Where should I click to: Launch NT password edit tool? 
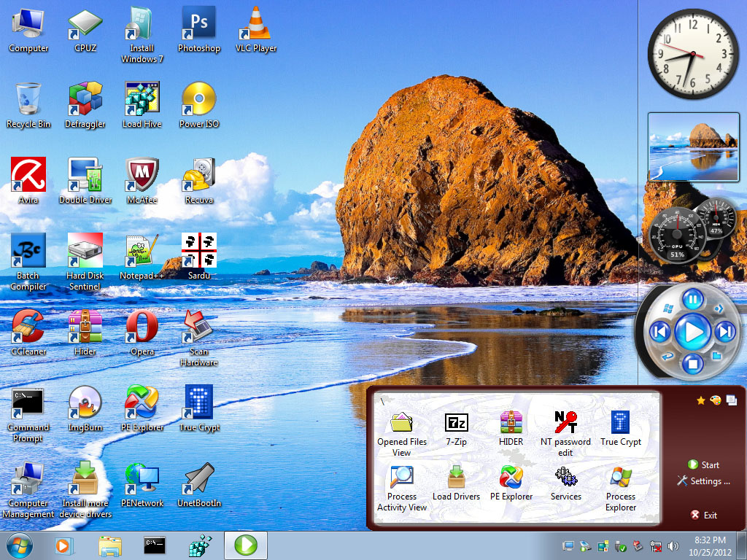coord(565,434)
